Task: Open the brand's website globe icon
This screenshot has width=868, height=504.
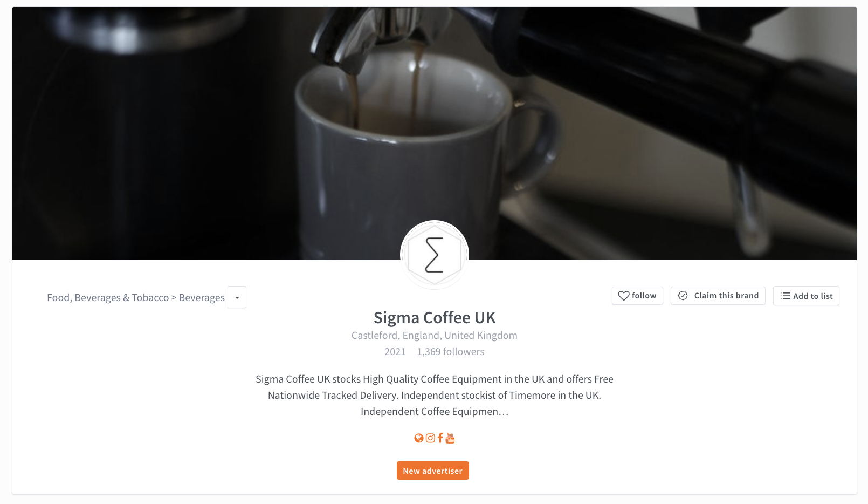Action: click(x=419, y=438)
